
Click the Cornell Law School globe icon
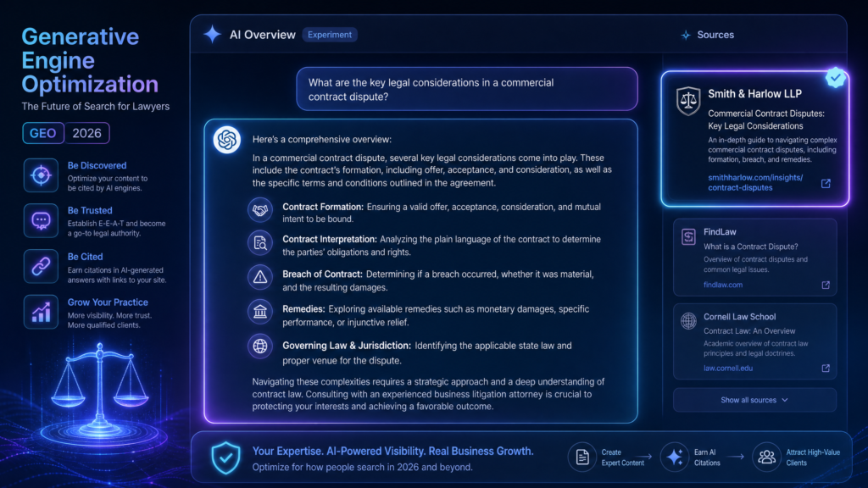coord(688,321)
